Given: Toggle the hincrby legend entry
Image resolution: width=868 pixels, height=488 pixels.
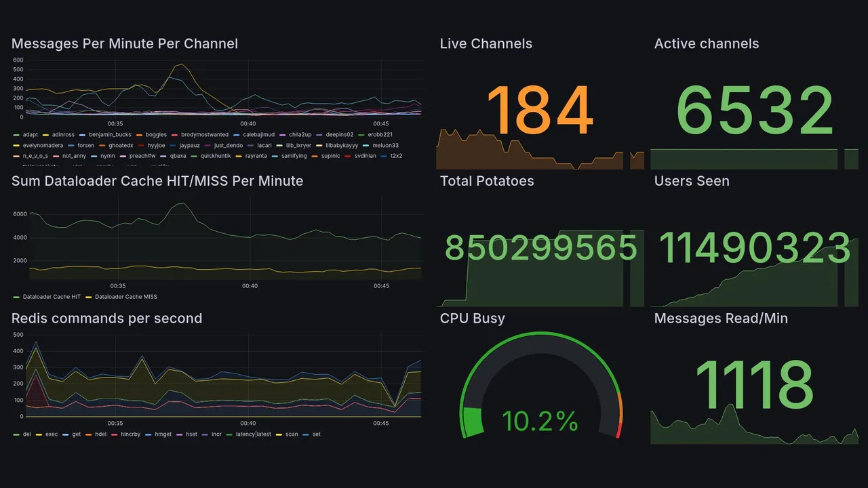Looking at the screenshot, I should tap(130, 434).
